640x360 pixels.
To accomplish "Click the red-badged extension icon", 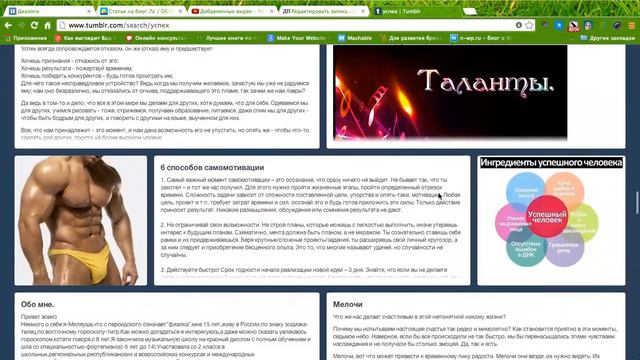I will (573, 26).
